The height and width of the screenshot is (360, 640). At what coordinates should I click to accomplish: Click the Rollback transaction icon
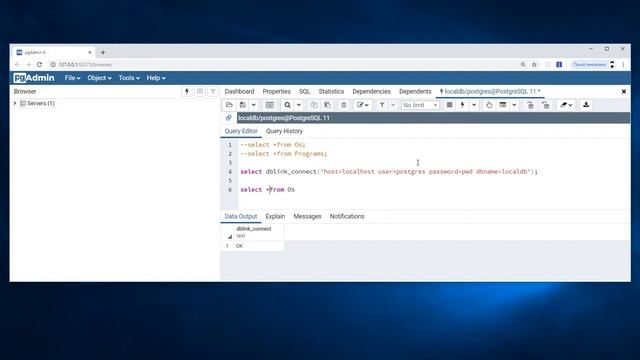click(546, 105)
